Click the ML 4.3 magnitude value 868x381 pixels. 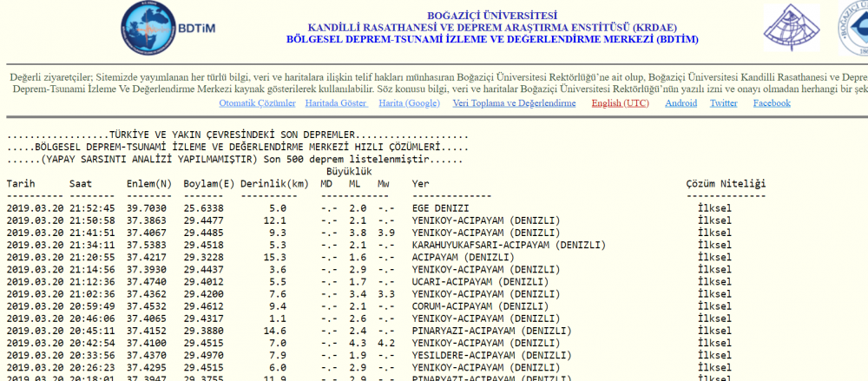click(358, 342)
